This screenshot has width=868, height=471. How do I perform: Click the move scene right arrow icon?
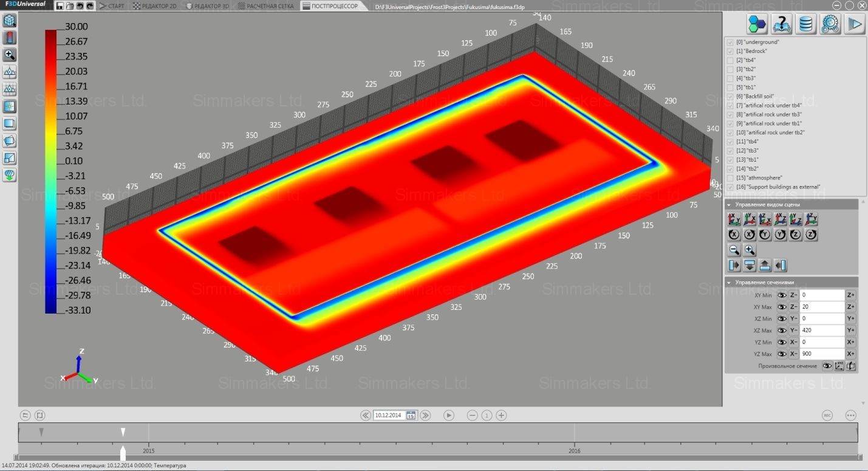point(734,265)
